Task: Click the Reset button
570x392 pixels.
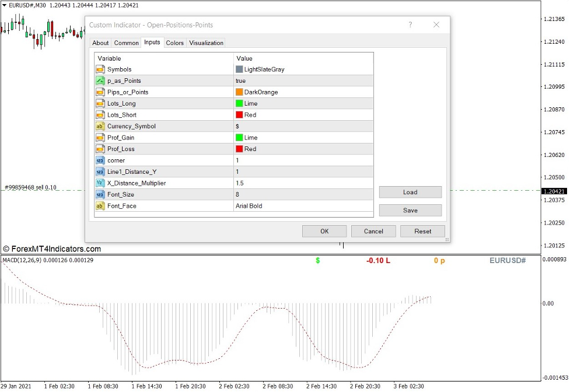Action: coord(422,231)
